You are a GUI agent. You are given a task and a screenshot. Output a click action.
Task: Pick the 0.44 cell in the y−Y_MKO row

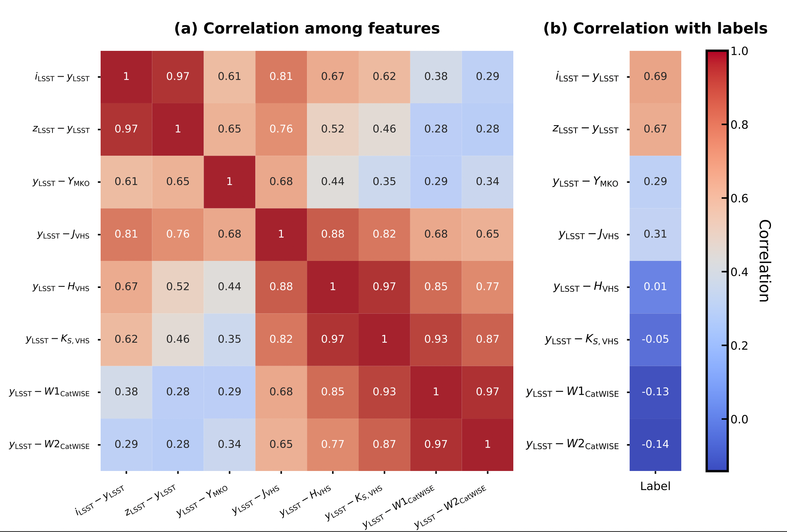pyautogui.click(x=332, y=182)
